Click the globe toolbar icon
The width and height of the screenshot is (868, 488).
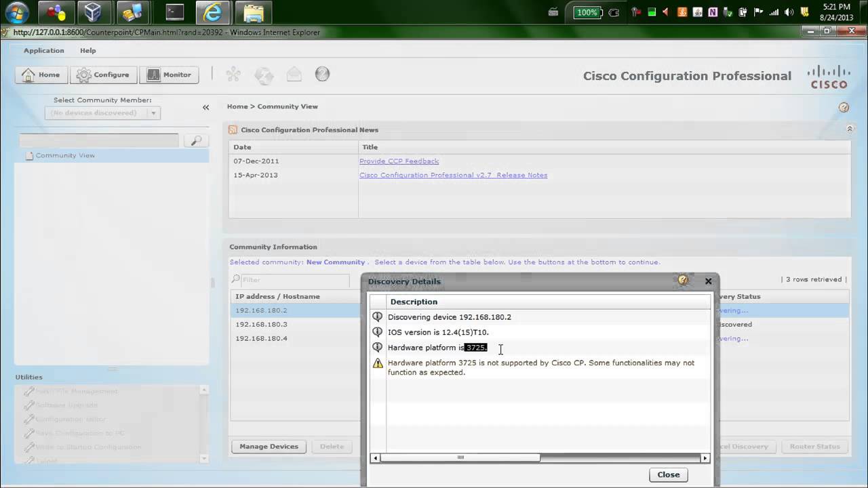[264, 74]
